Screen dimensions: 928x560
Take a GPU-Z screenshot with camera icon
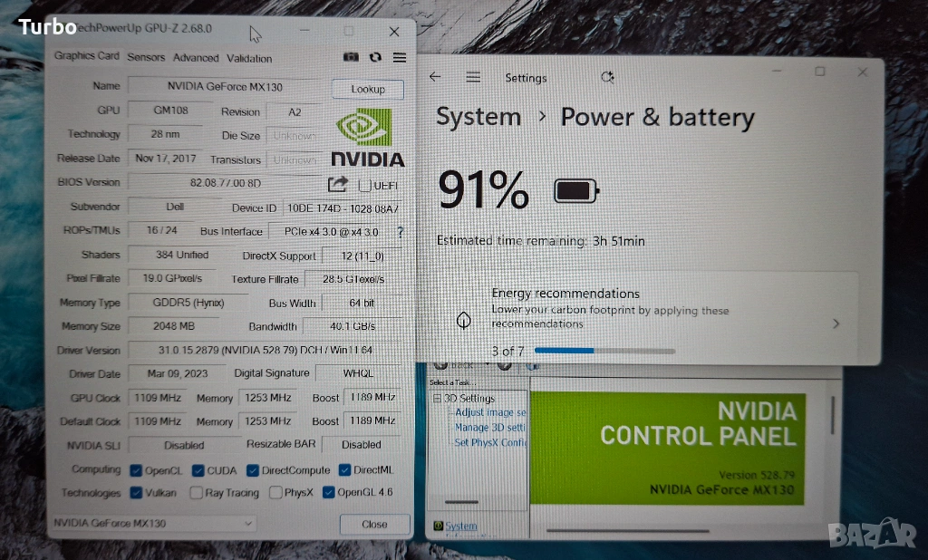coord(352,57)
